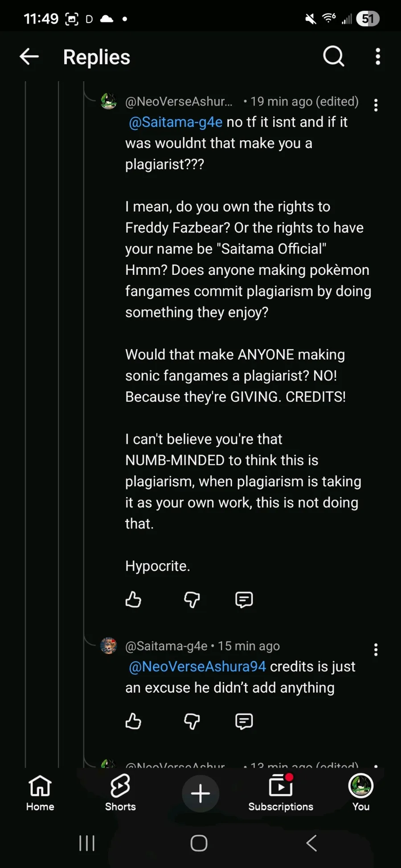Tap the blue @Saitama-g4e mention link
This screenshot has width=401, height=868.
176,122
